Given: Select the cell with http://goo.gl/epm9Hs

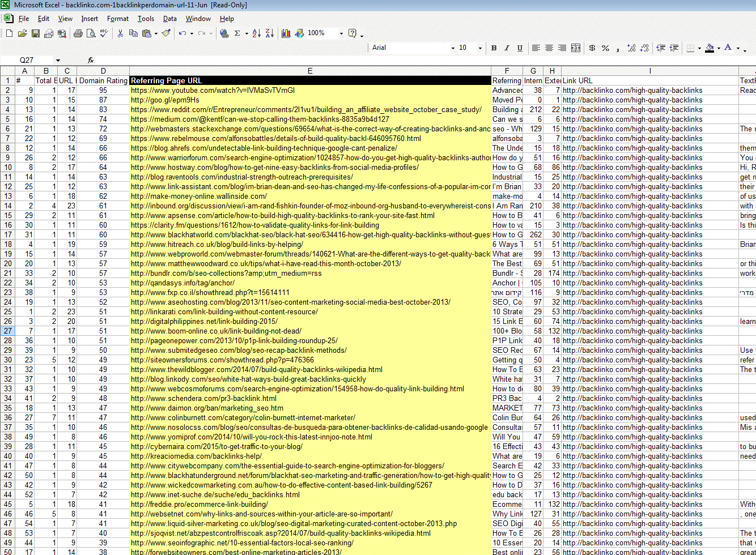Looking at the screenshot, I should [311, 100].
